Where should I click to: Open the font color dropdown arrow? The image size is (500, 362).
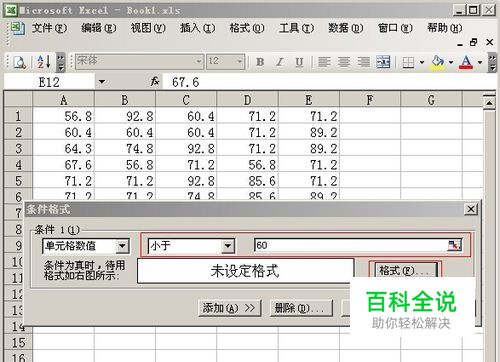click(480, 62)
